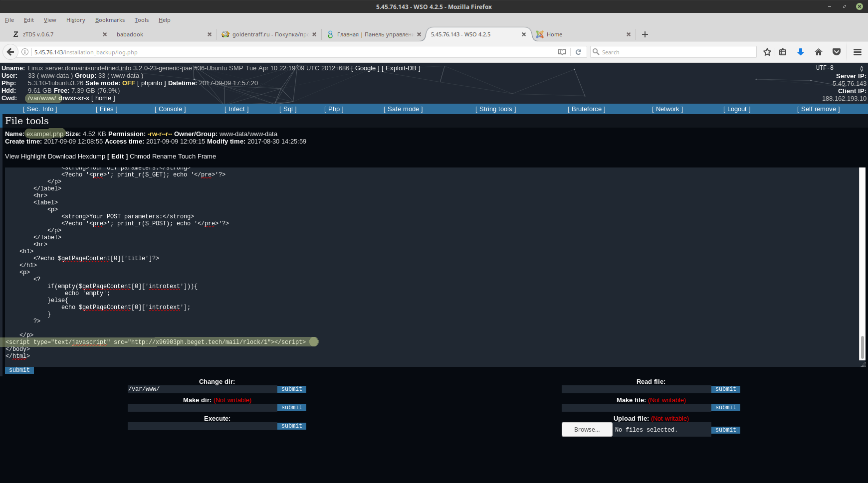The width and height of the screenshot is (868, 483).
Task: Submit the edited file contents
Action: point(19,370)
